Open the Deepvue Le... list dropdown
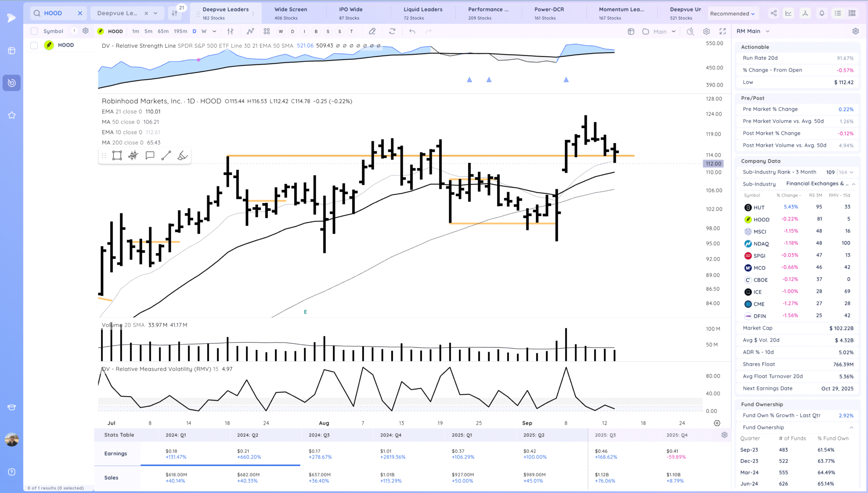The height and width of the screenshot is (493, 868). [x=155, y=13]
